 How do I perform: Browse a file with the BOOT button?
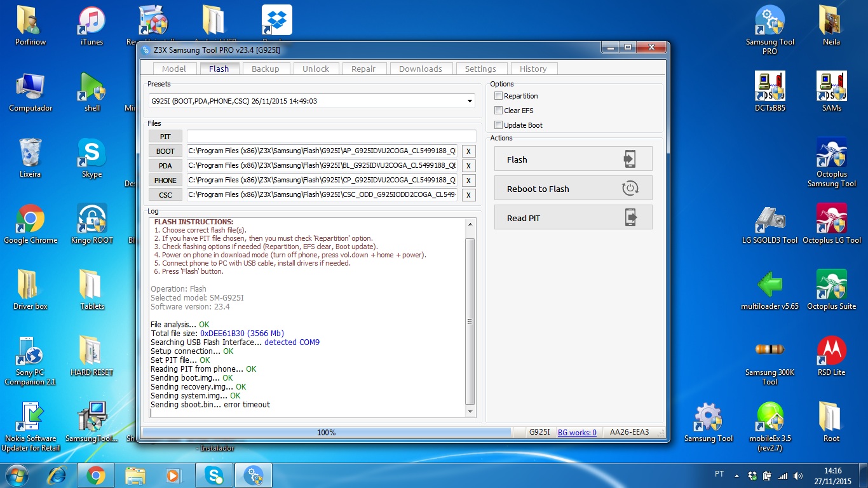click(x=165, y=151)
